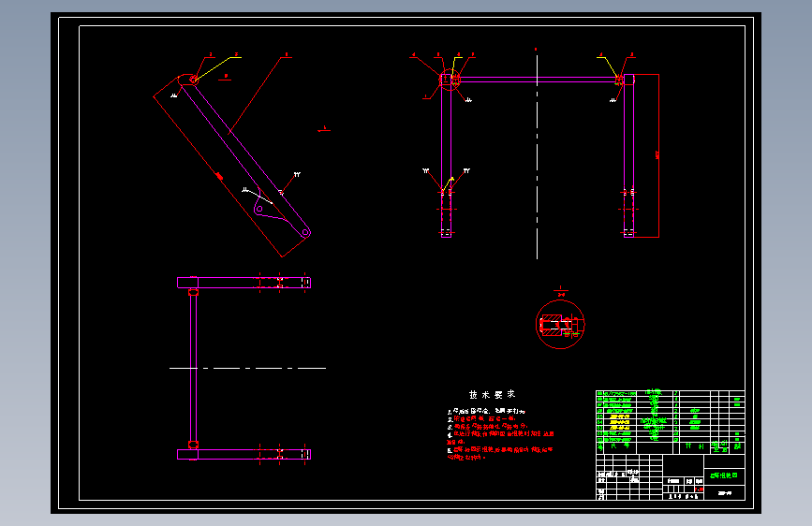The image size is (812, 526).
Task: Click the detail label above circular view
Action: (560, 291)
